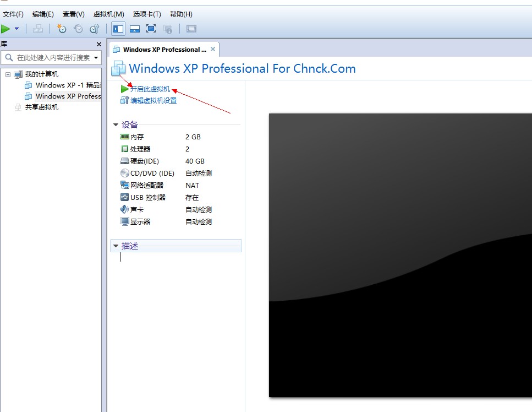
Task: Open the power options dropdown arrow
Action: point(17,29)
